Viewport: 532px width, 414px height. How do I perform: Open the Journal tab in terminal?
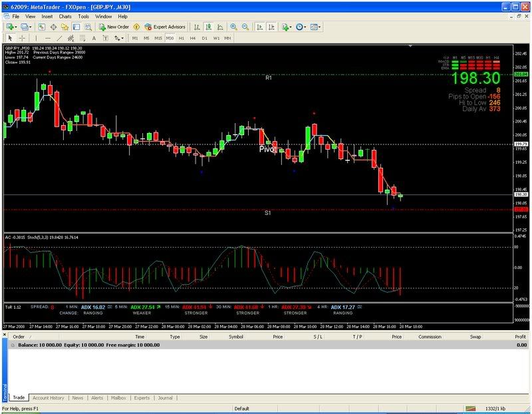pyautogui.click(x=164, y=398)
